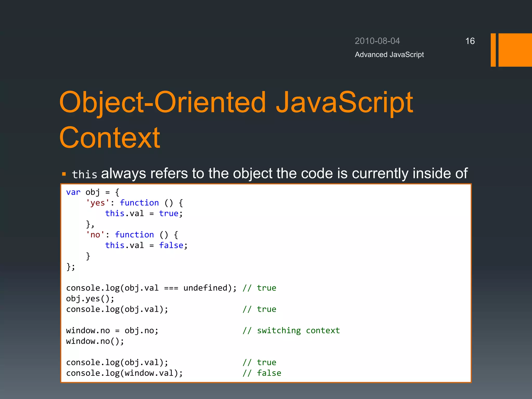Click the 'console.log(window.val);' line

pos(125,373)
